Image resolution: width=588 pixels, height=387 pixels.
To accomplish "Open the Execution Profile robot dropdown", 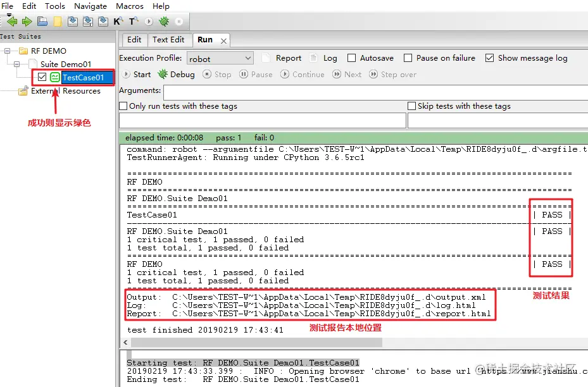I will coord(220,58).
